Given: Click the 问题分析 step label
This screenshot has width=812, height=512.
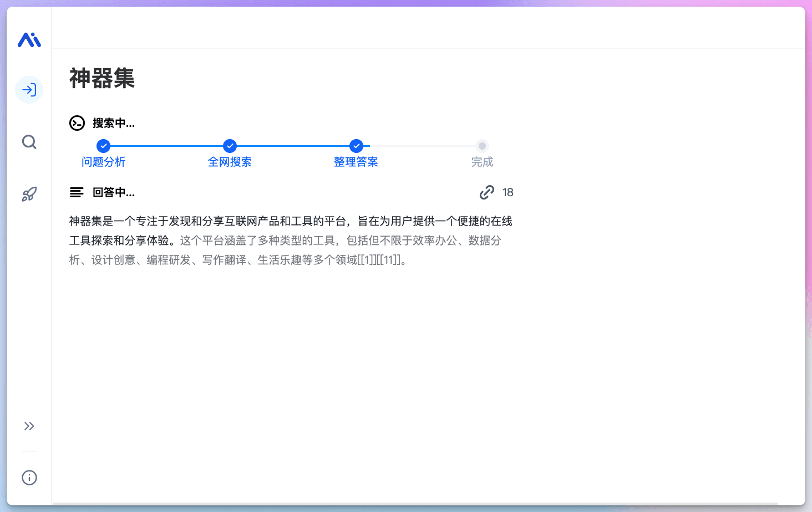Looking at the screenshot, I should point(104,162).
